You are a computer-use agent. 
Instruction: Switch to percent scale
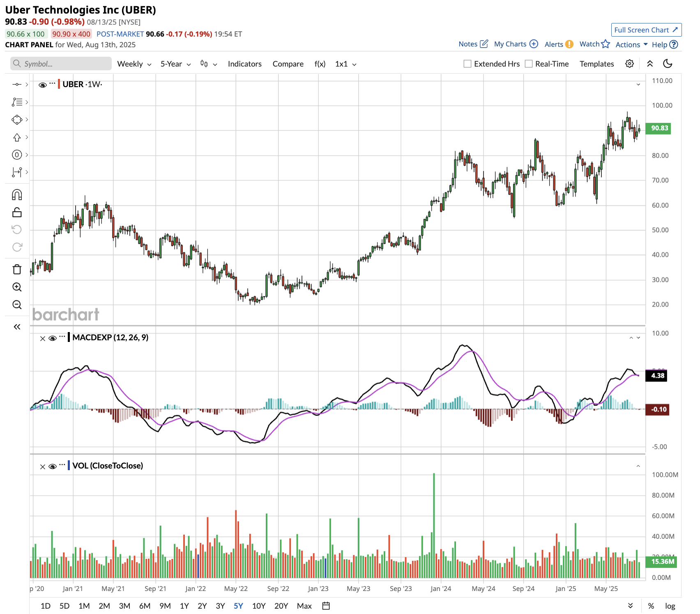[x=651, y=606]
